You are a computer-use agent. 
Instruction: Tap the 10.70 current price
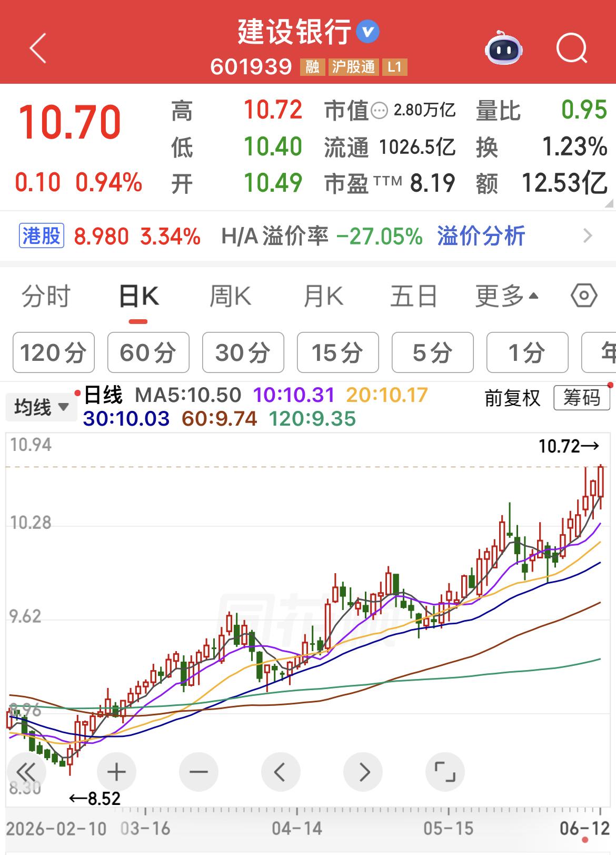coord(70,122)
